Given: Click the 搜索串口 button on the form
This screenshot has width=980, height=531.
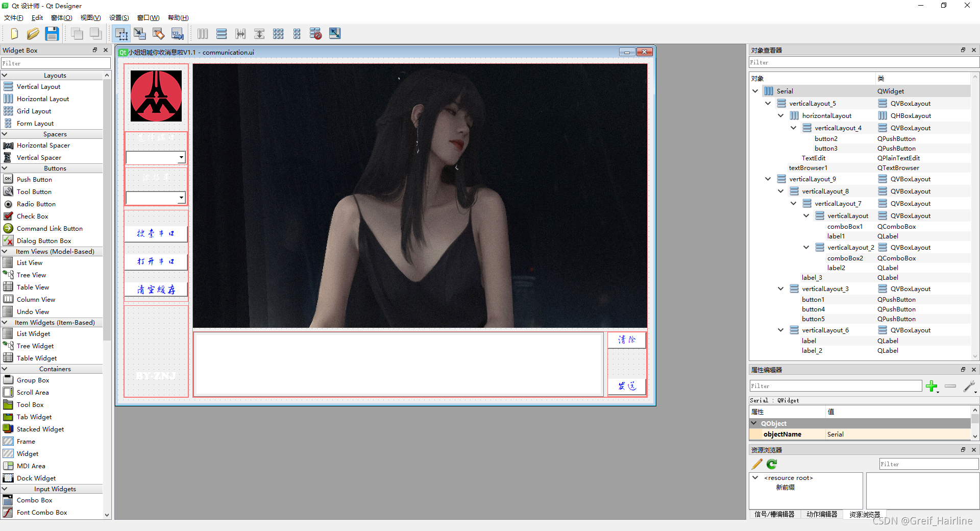Looking at the screenshot, I should pos(156,233).
